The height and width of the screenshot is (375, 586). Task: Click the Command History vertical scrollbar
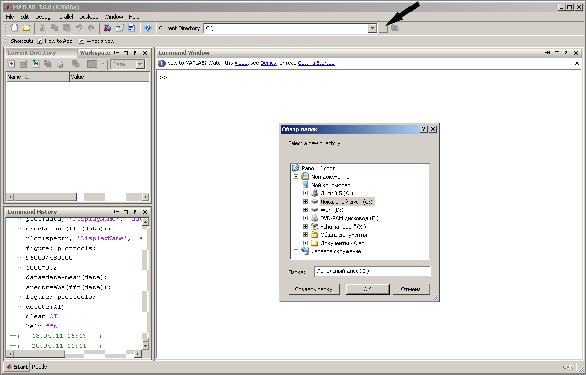click(145, 284)
